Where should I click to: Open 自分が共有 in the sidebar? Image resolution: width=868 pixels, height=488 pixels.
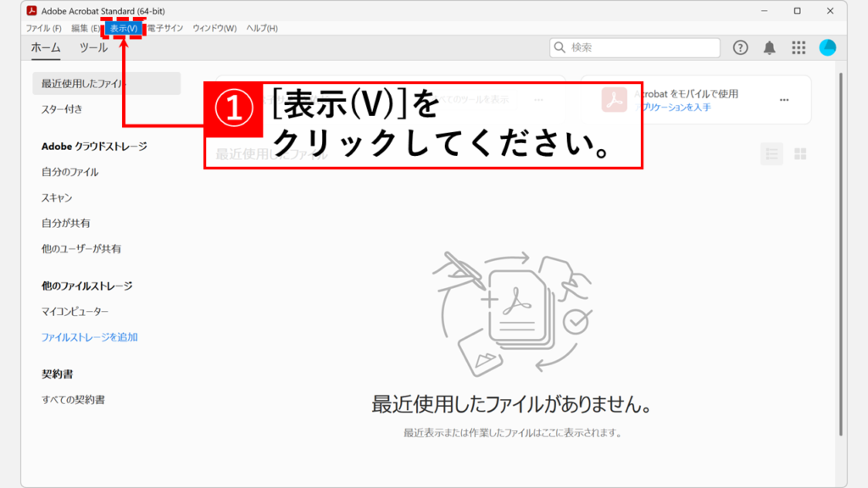65,223
